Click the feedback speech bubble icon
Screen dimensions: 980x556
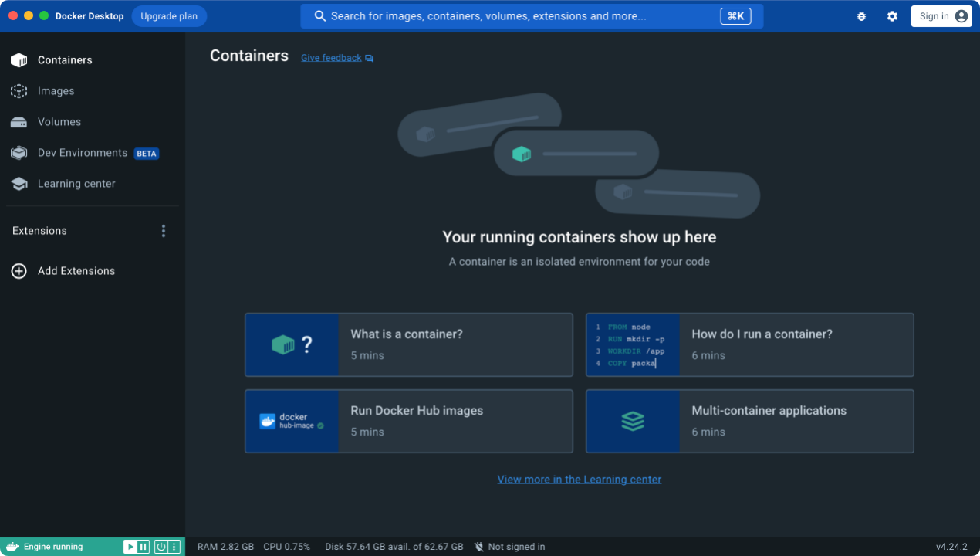point(370,58)
